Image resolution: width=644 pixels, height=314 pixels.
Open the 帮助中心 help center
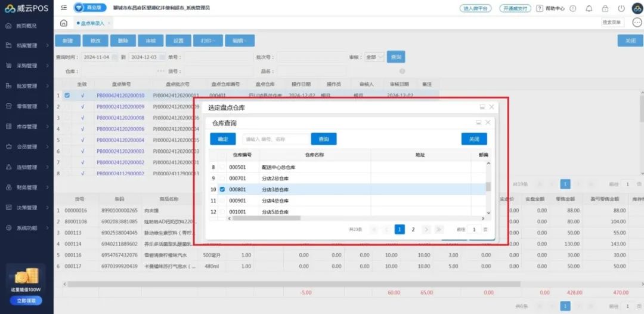click(551, 8)
